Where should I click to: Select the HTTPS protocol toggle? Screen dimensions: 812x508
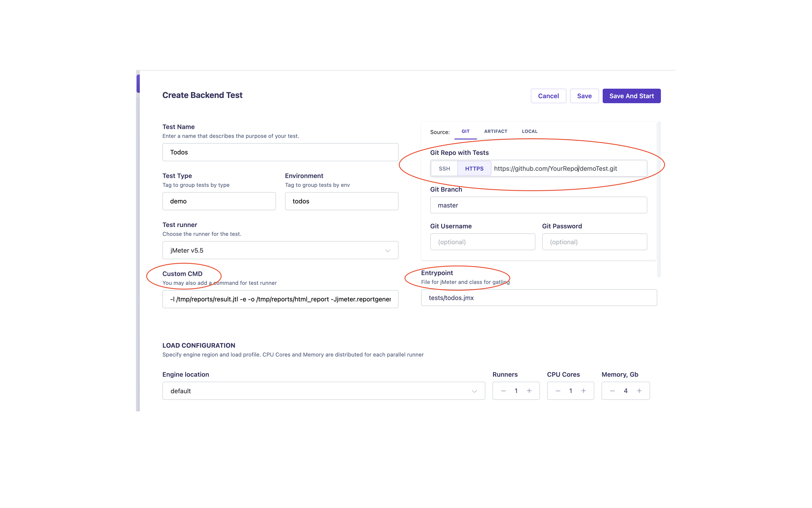[x=474, y=169]
